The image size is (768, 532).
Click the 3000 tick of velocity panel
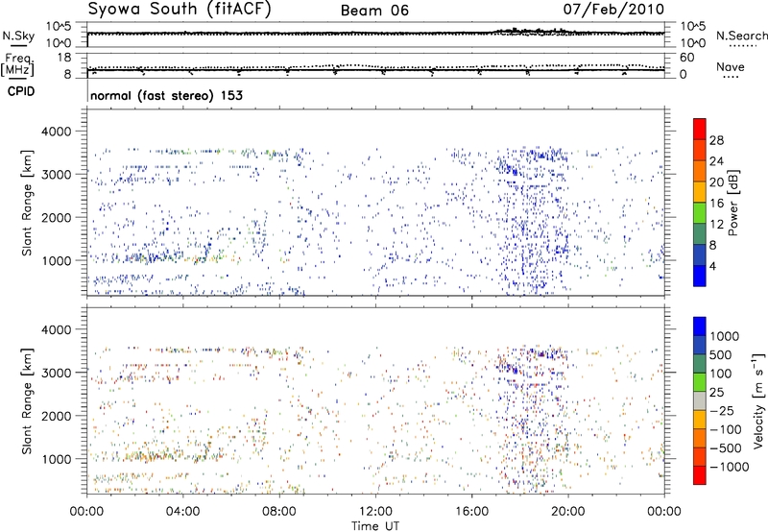(x=56, y=373)
